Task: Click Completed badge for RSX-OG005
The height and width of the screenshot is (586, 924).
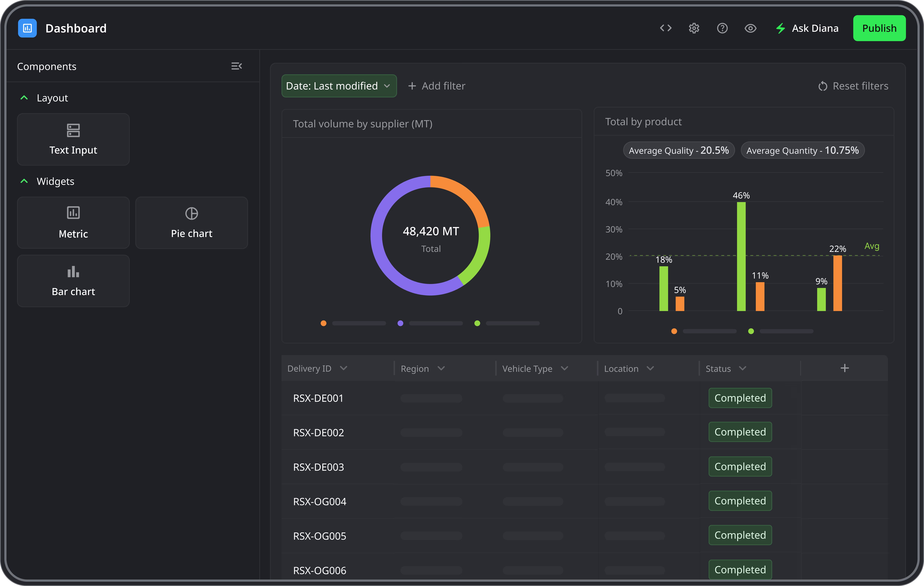Action: pyautogui.click(x=740, y=535)
